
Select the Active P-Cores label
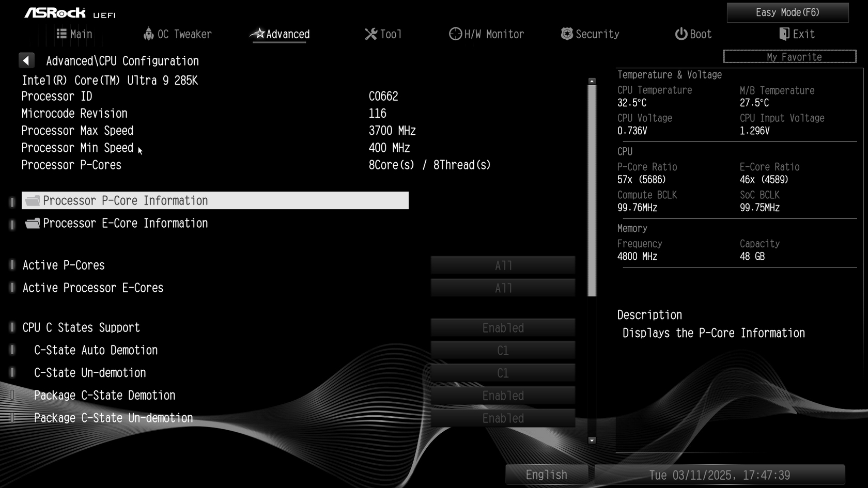coord(64,265)
